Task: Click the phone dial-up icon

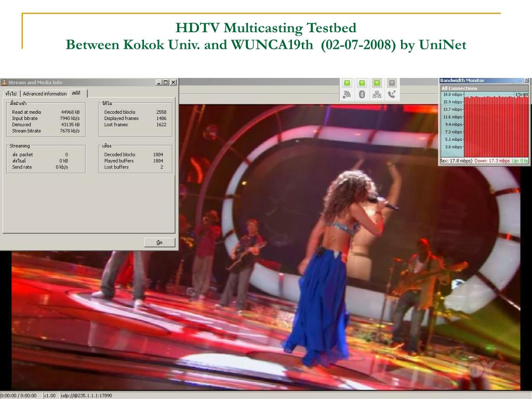Action: tap(392, 95)
